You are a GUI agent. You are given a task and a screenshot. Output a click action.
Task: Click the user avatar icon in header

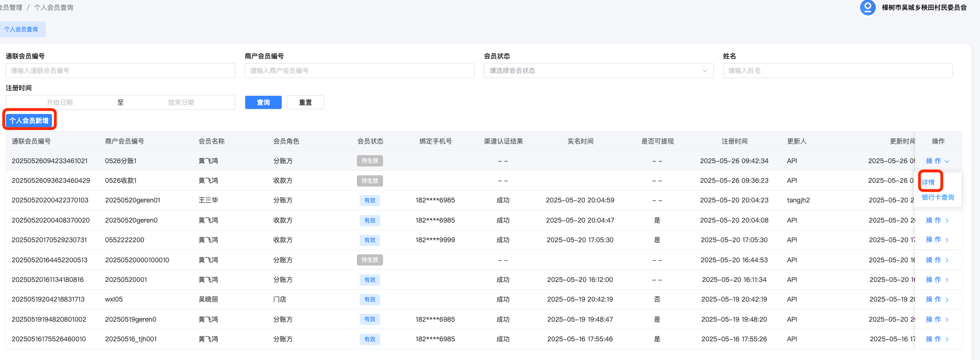pyautogui.click(x=867, y=7)
